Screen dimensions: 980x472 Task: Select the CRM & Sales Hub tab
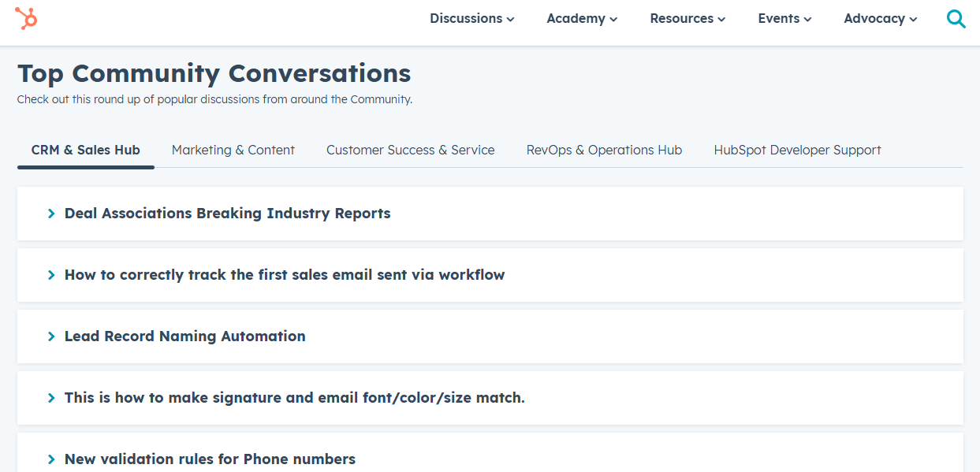tap(86, 150)
